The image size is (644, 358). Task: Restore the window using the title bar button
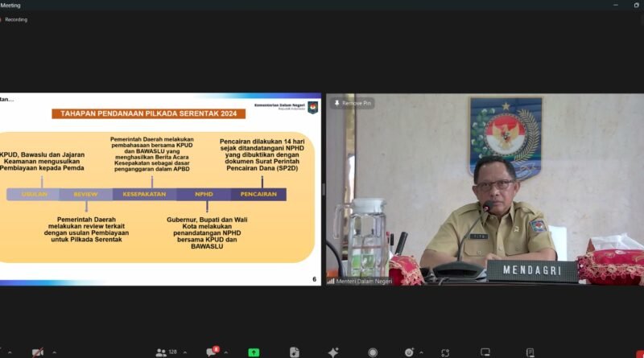point(636,5)
